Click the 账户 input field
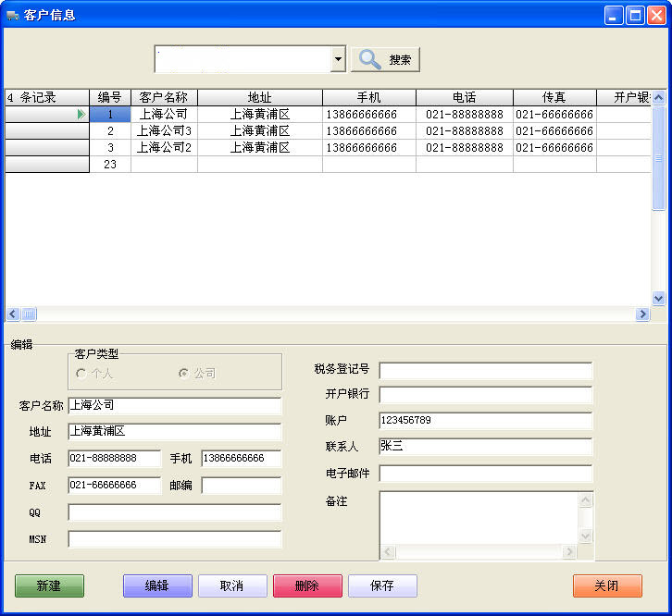 [x=486, y=421]
